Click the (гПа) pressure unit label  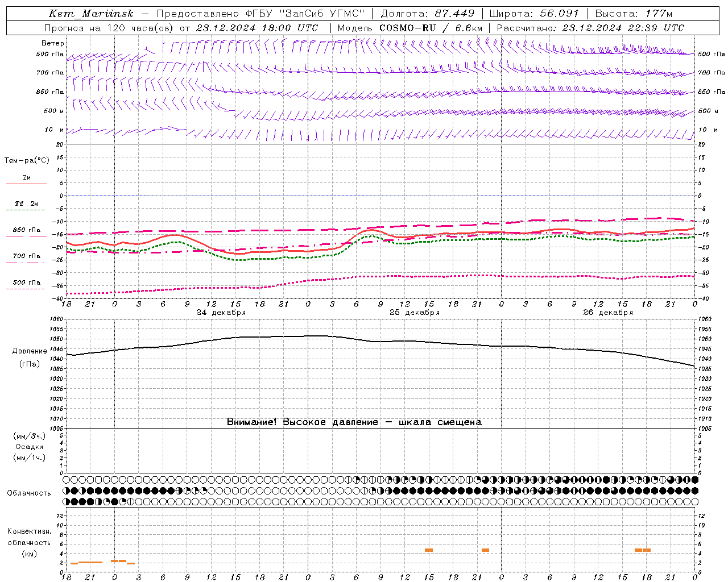click(30, 364)
